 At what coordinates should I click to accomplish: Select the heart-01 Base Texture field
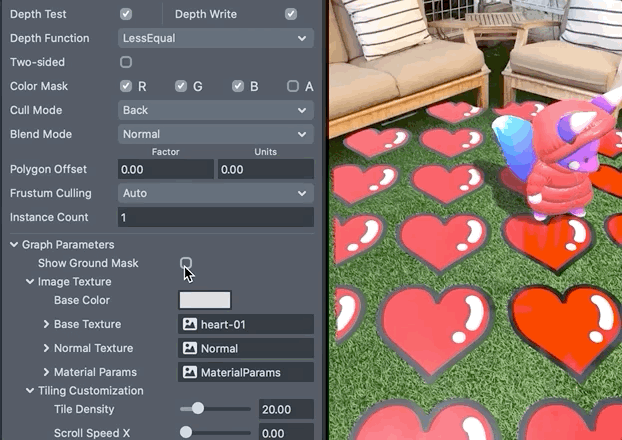246,325
